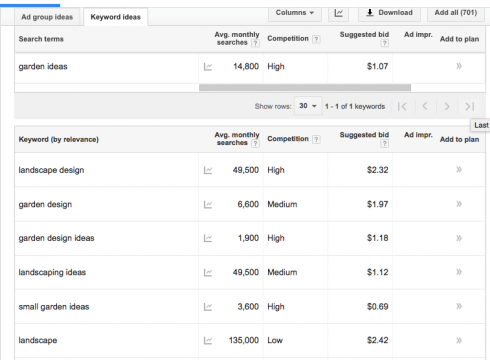
Task: Open the Columns dropdown
Action: coord(295,13)
